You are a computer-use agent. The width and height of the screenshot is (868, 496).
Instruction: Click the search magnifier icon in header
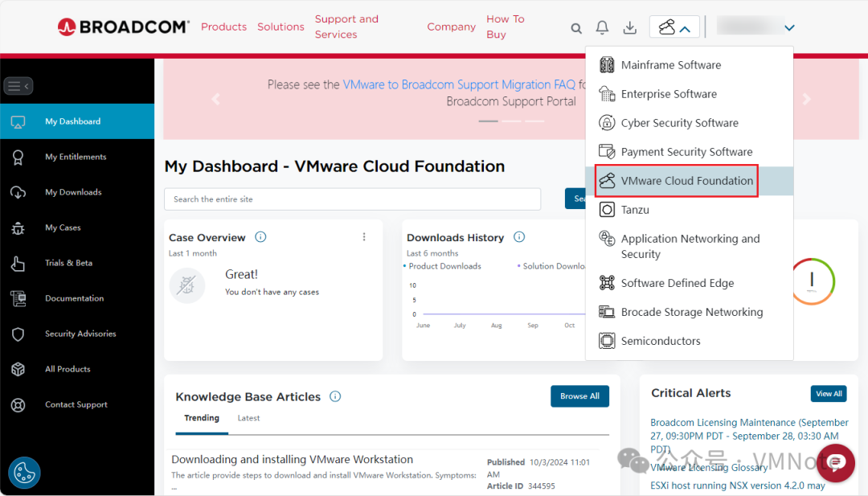[x=576, y=28]
